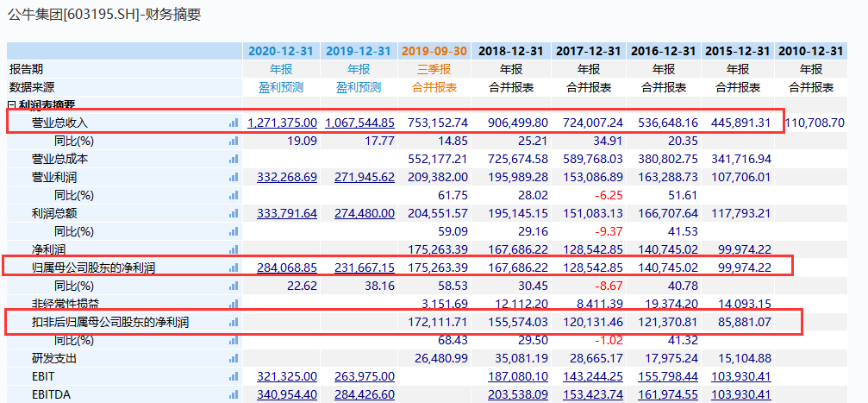Open chart icon for 研发支出 row
The image size is (868, 403).
coord(234,358)
